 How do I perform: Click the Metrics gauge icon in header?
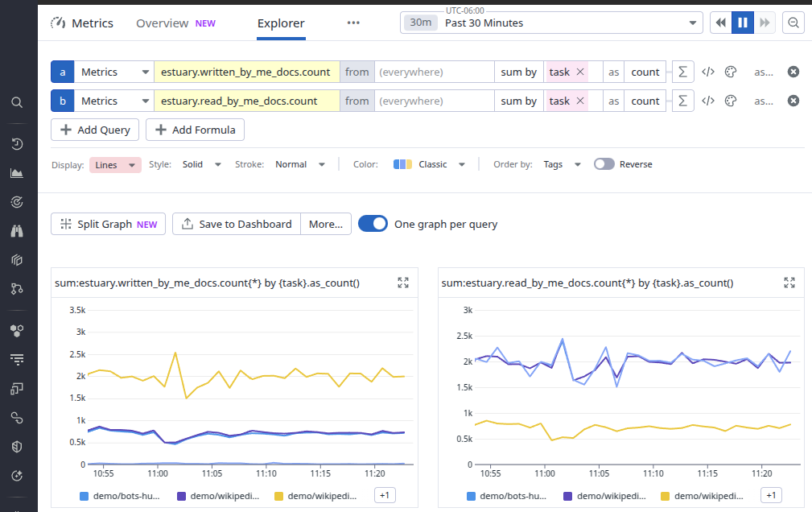[58, 23]
